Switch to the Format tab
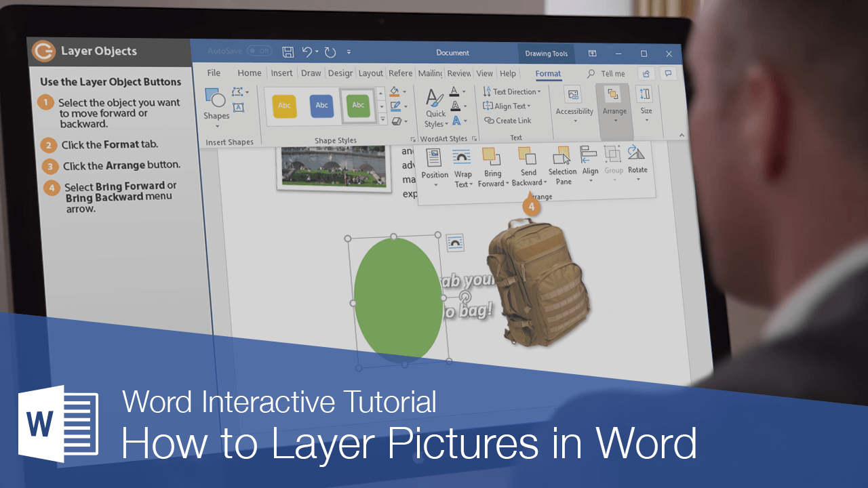Image resolution: width=868 pixels, height=488 pixels. pyautogui.click(x=547, y=73)
